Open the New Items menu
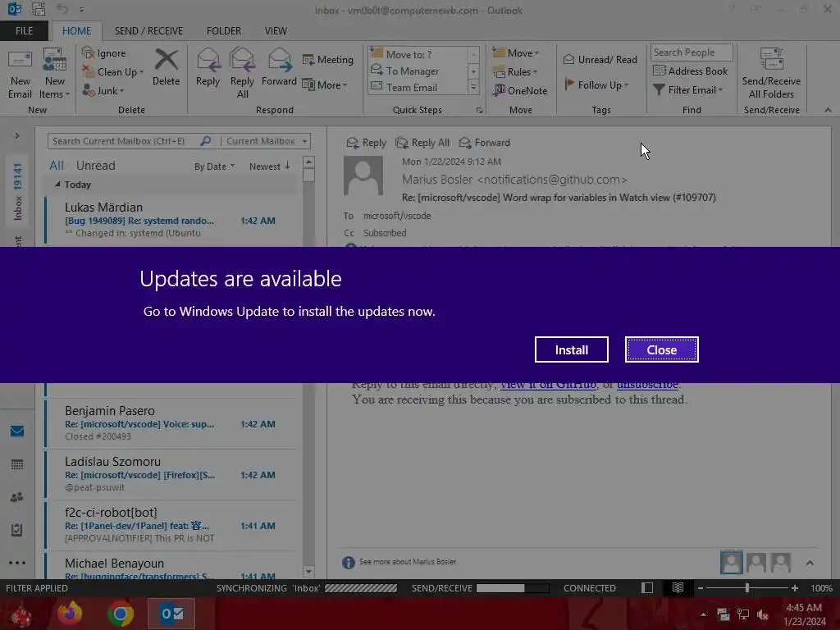This screenshot has height=630, width=840. [55, 75]
